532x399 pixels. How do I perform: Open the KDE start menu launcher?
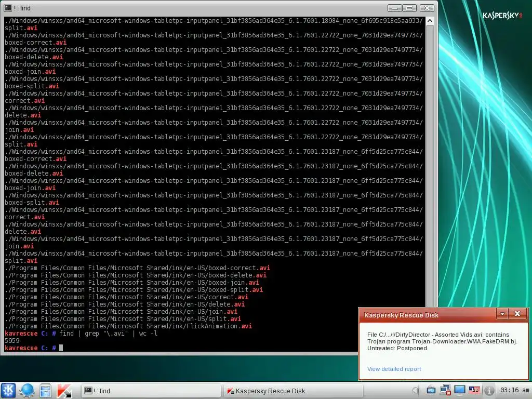pyautogui.click(x=8, y=390)
